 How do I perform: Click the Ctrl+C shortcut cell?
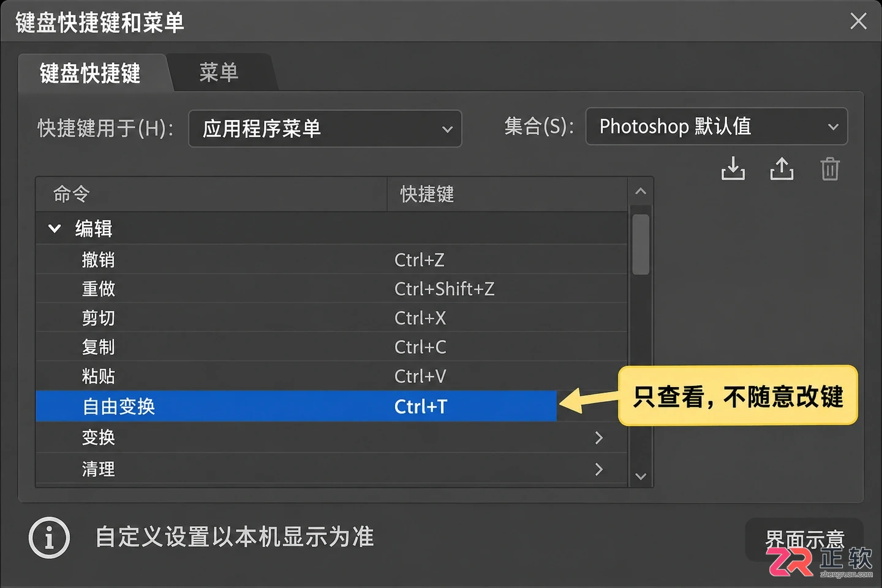[x=420, y=347]
